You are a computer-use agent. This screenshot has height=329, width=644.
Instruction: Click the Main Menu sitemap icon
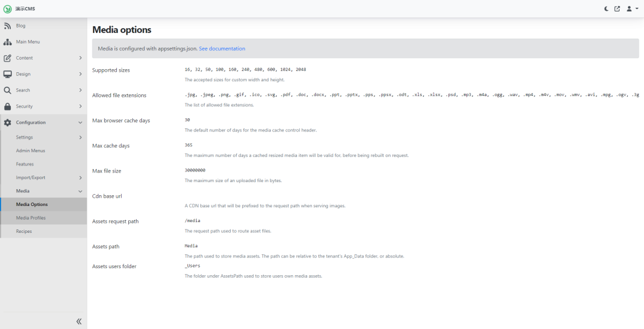[7, 42]
